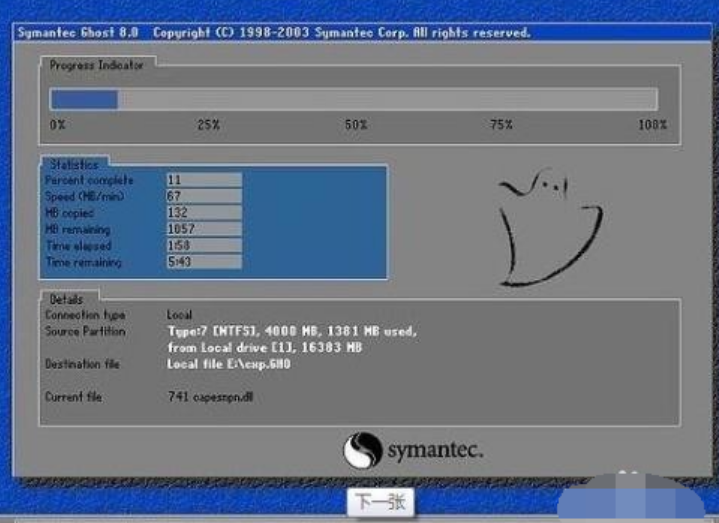This screenshot has width=719, height=523.
Task: Click the 0% progress label
Action: coord(58,125)
